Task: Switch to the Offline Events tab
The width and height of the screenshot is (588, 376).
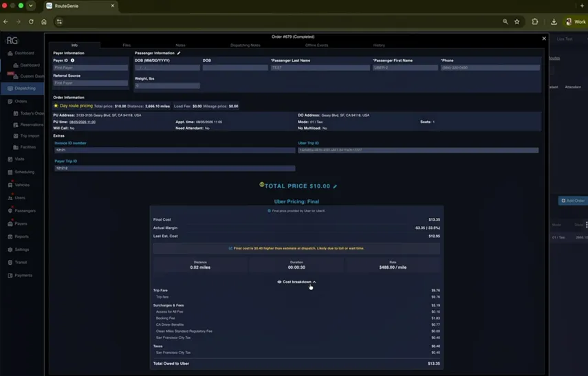Action: pos(316,45)
